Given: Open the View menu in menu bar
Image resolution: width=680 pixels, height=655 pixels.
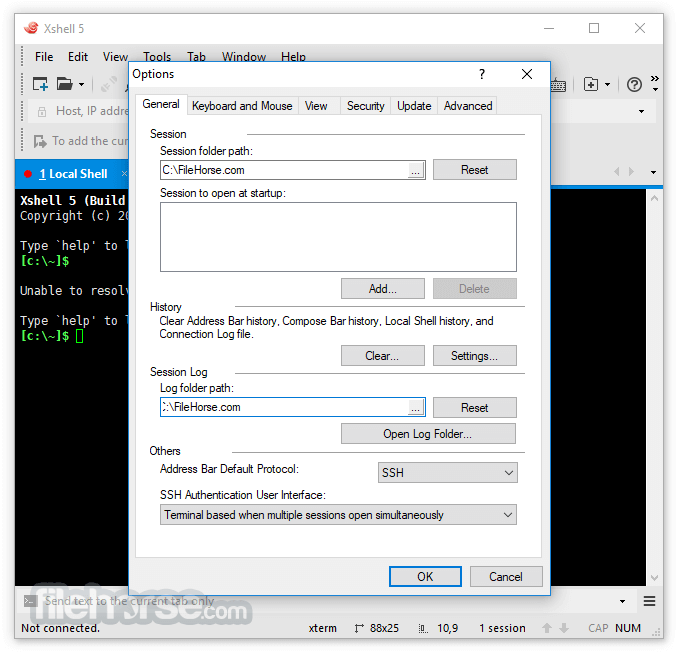Looking at the screenshot, I should click(x=115, y=57).
